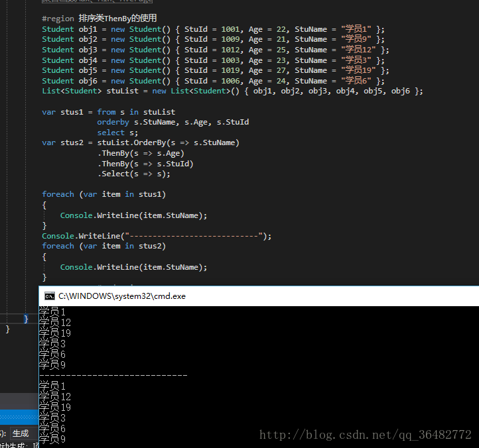Click the obj6 student declaration line
The width and height of the screenshot is (479, 448).
coord(213,81)
